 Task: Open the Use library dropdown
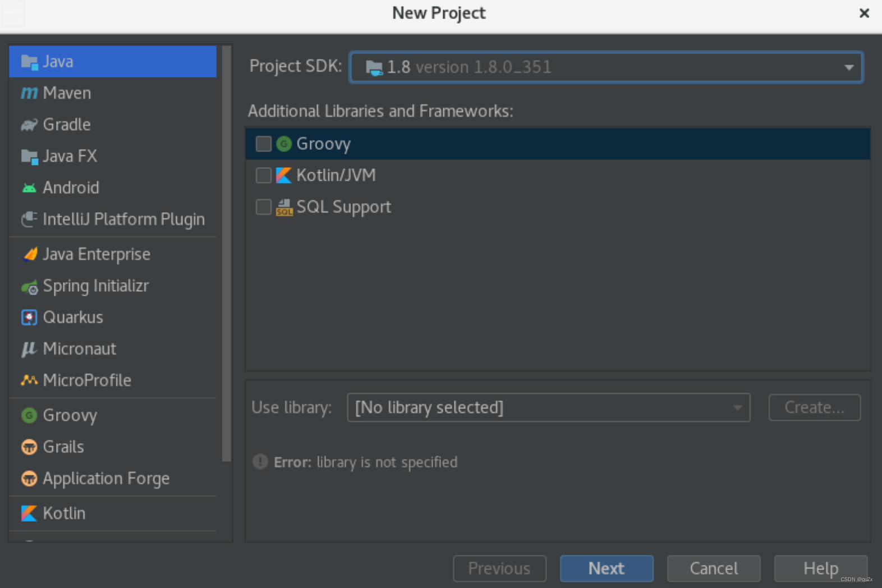(x=549, y=407)
